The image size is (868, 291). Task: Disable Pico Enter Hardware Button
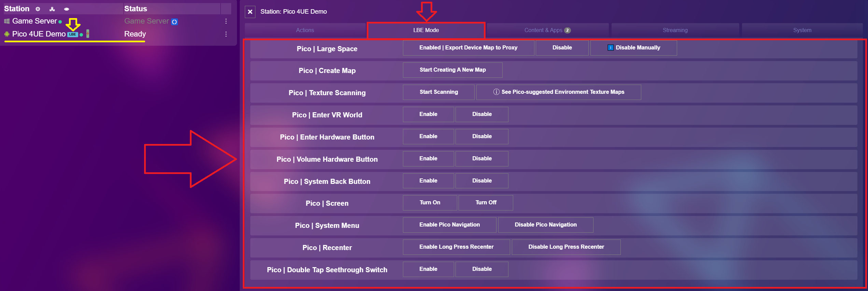(x=482, y=136)
